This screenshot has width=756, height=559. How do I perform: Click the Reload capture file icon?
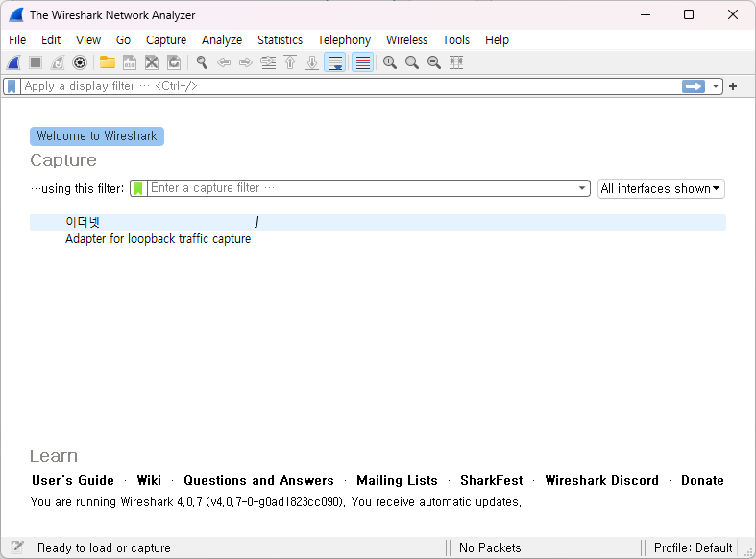tap(174, 62)
